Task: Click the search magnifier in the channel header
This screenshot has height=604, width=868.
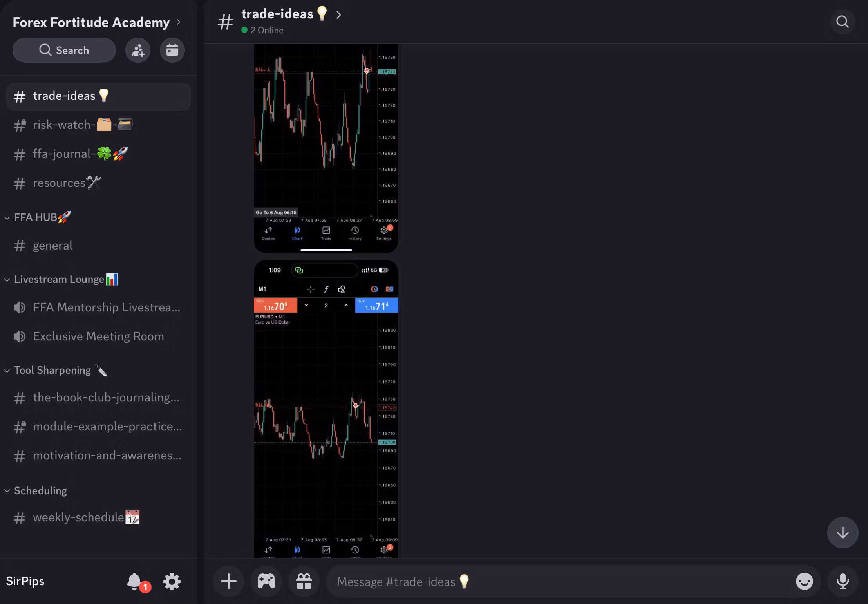Action: coord(842,22)
